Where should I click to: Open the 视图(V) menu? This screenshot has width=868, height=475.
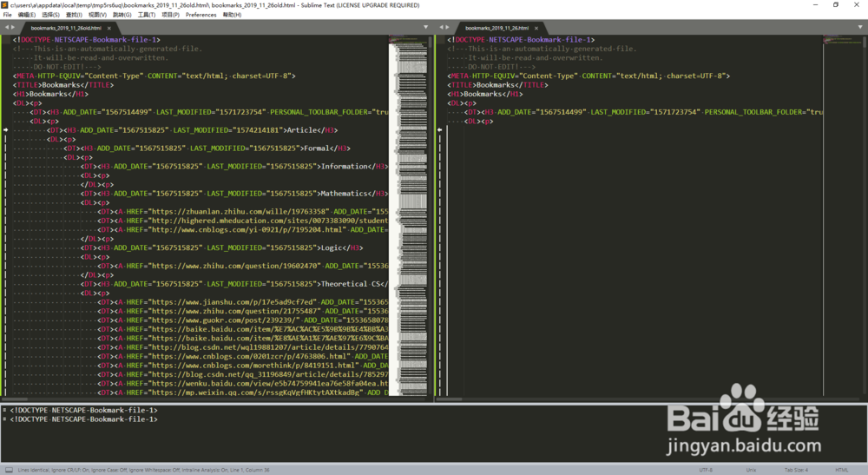tap(97, 15)
